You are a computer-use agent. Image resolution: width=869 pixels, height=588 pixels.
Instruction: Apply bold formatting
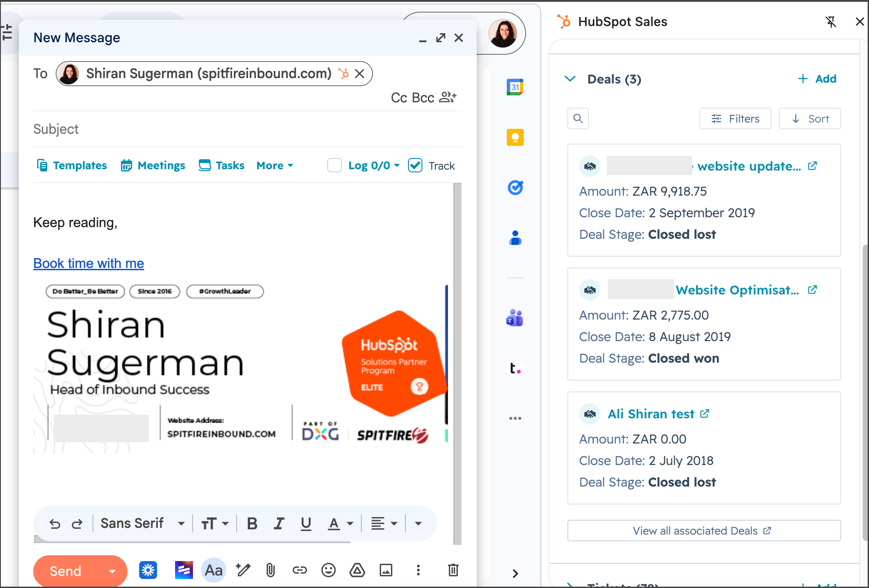point(252,523)
